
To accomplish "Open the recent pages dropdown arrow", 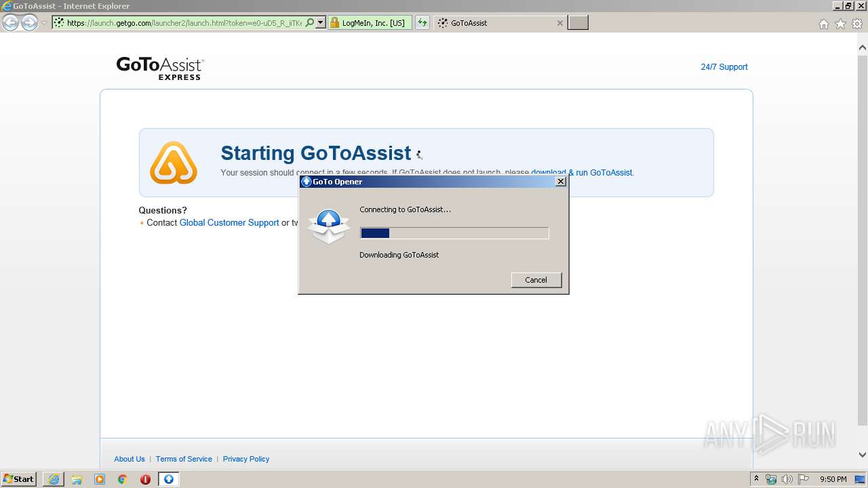I will point(44,23).
